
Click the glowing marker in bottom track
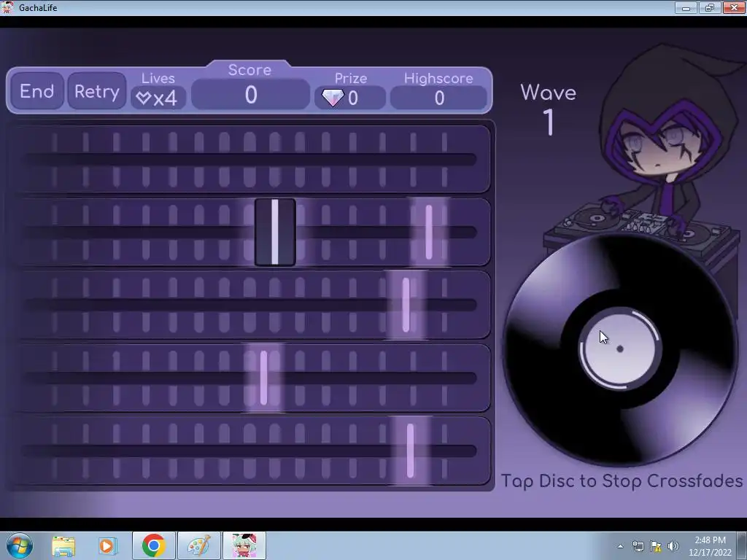tap(410, 451)
